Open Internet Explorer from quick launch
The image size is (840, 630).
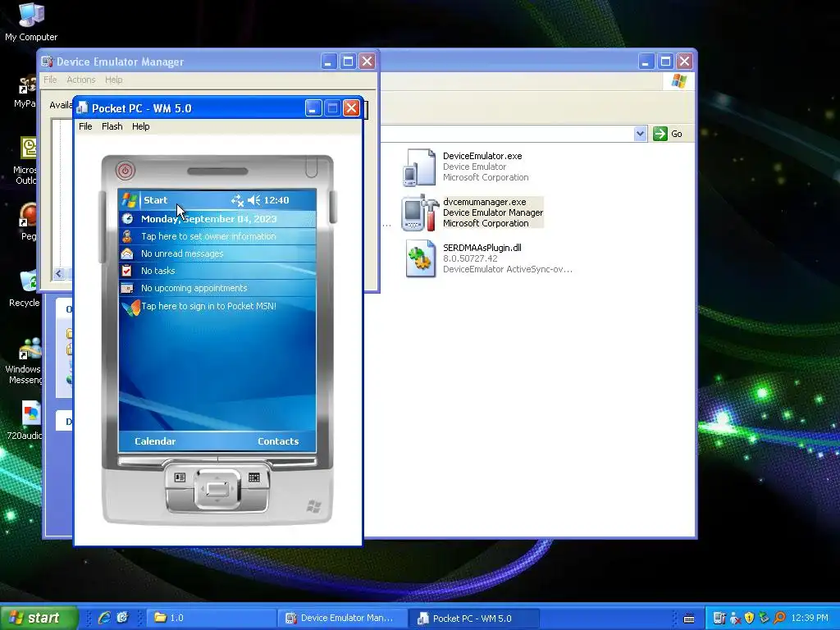point(104,618)
